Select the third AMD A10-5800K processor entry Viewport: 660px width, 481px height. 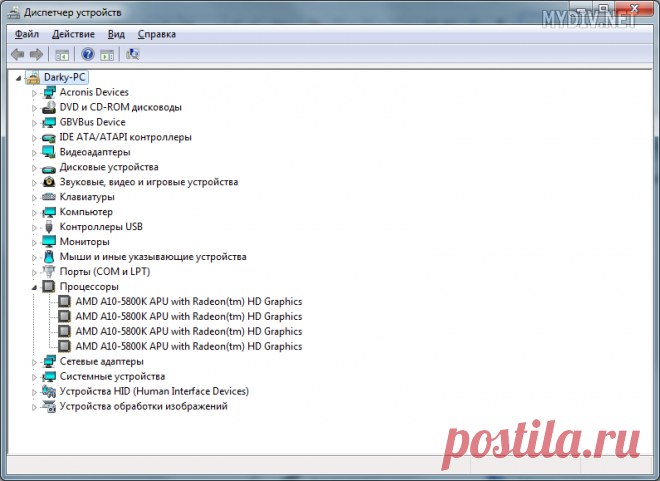point(189,332)
